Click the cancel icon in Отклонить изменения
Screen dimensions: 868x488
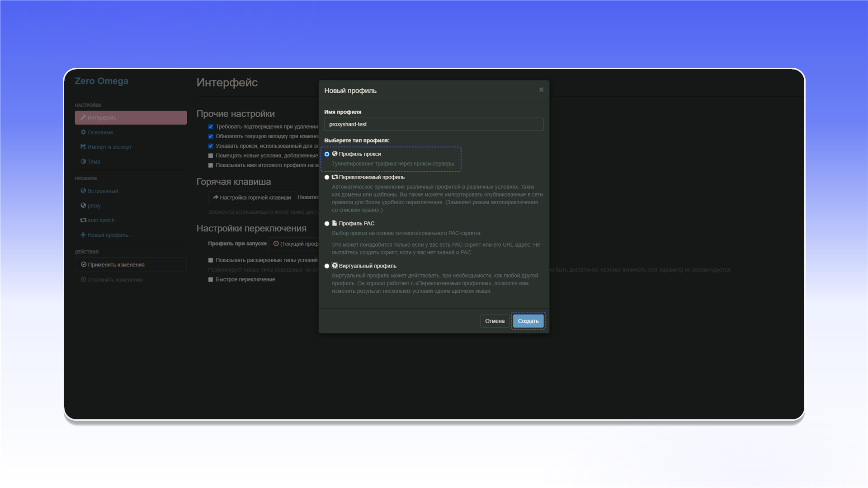(83, 280)
